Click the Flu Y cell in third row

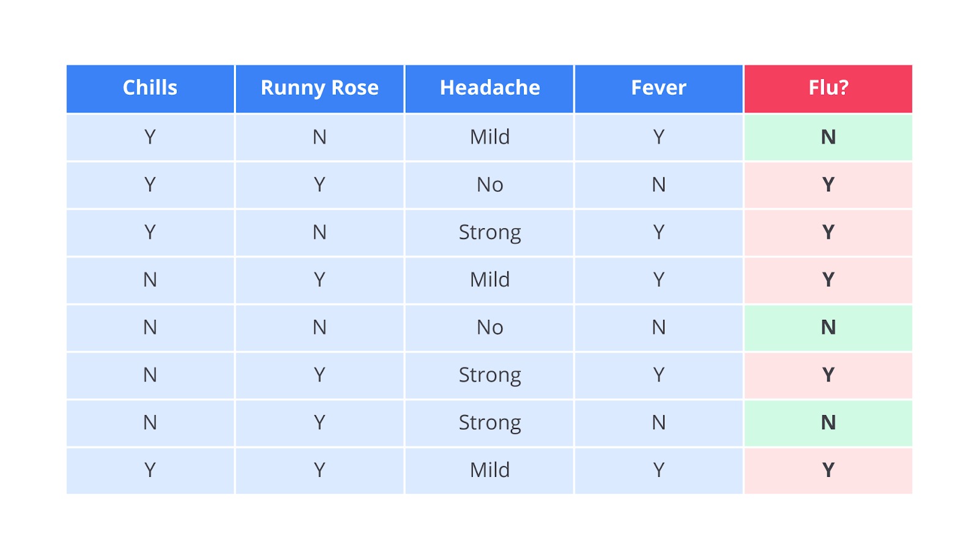pyautogui.click(x=828, y=232)
